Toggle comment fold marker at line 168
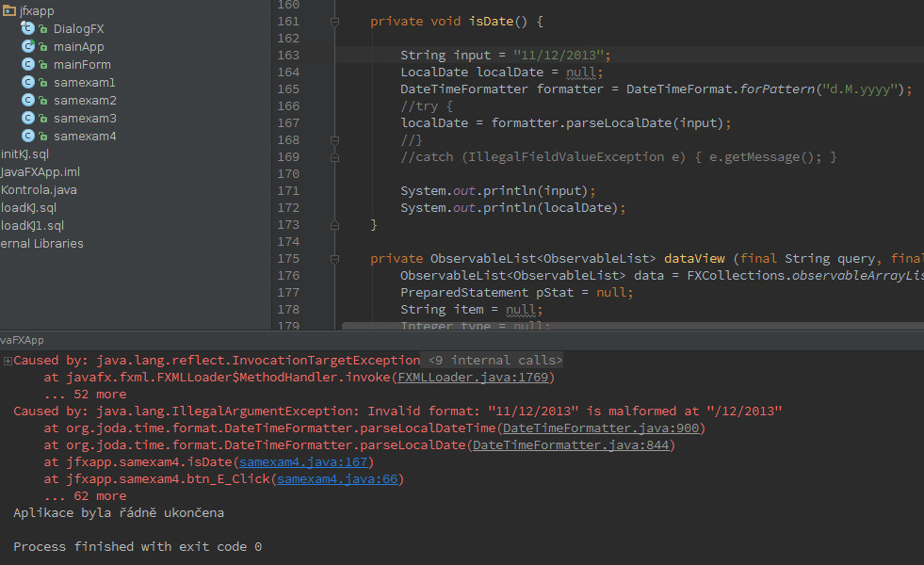 [x=334, y=140]
